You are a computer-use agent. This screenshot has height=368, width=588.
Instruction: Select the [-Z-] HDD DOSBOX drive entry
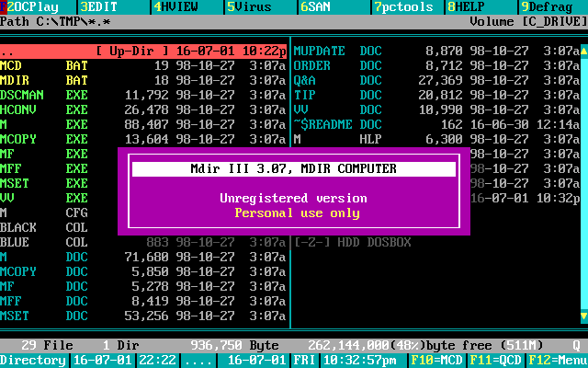[x=352, y=242]
